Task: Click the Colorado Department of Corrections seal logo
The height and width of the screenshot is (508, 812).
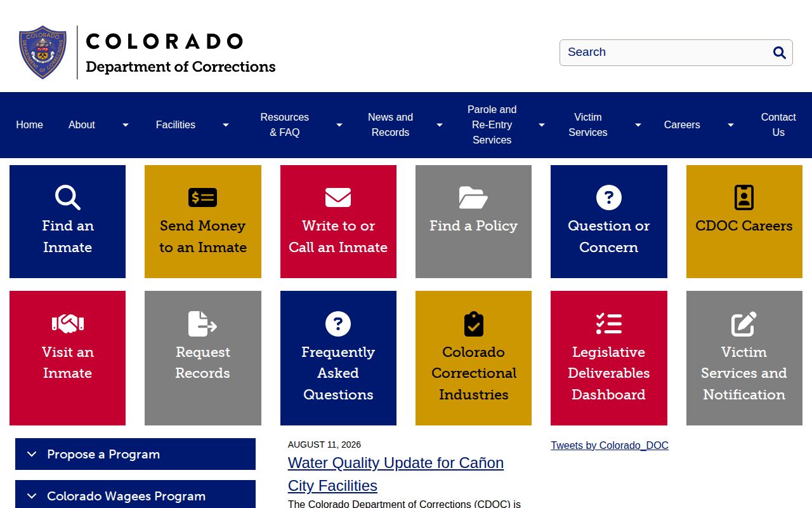Action: pos(43,53)
